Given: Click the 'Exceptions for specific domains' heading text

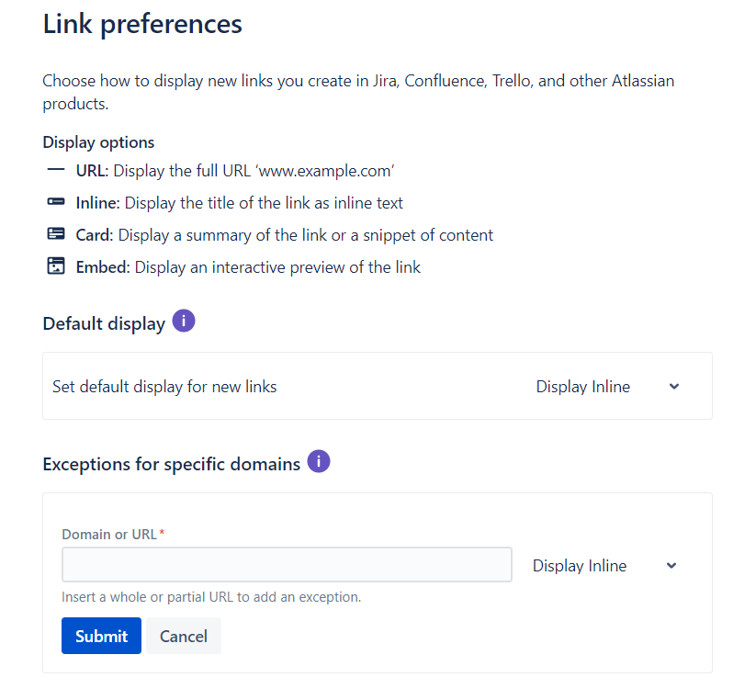Looking at the screenshot, I should coord(171,464).
